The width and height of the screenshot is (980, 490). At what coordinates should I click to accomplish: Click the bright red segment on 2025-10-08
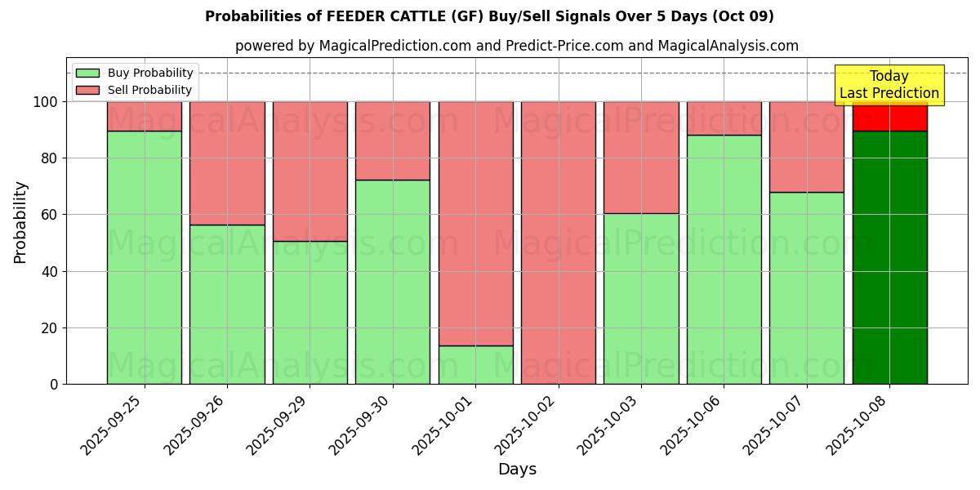point(889,117)
